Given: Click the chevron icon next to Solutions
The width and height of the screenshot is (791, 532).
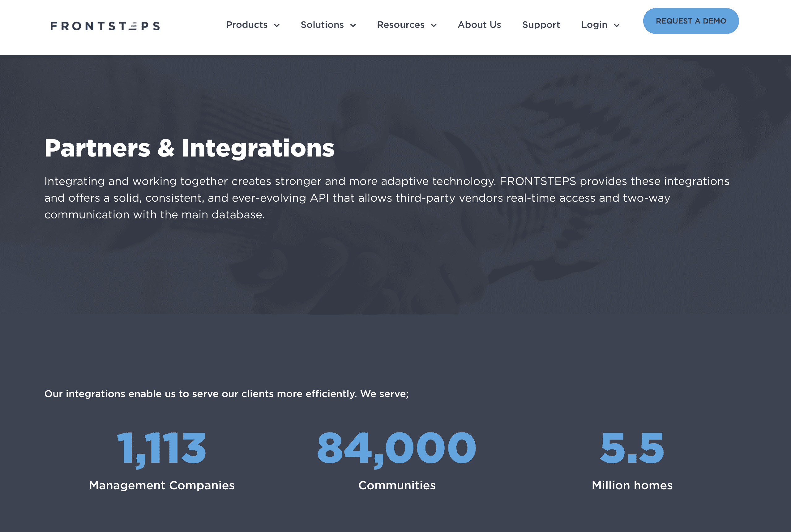Looking at the screenshot, I should (354, 25).
